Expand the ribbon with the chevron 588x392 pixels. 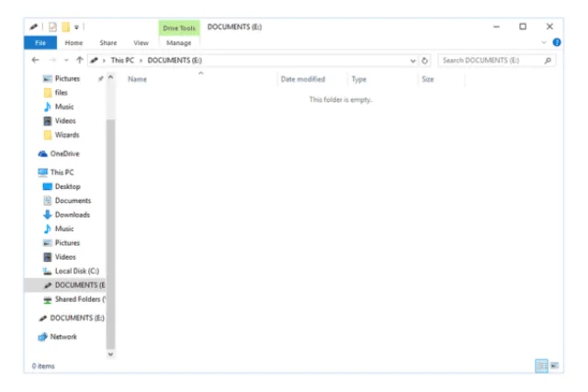pos(544,42)
